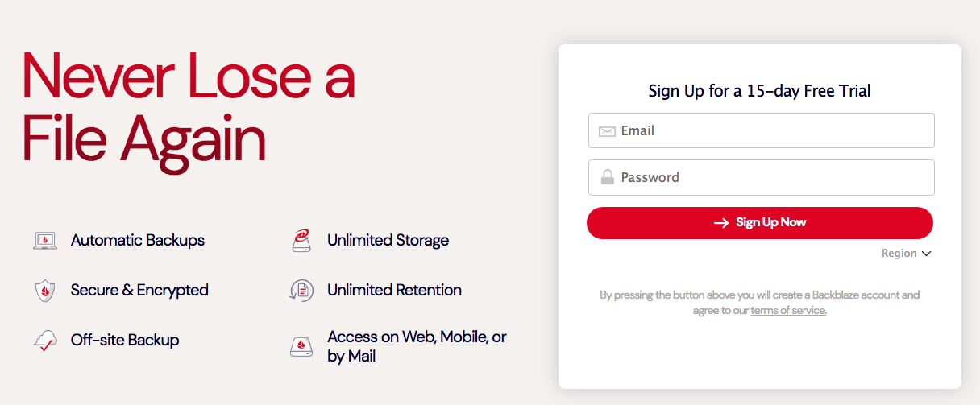980x405 pixels.
Task: Focus the Email input field
Action: [x=762, y=130]
